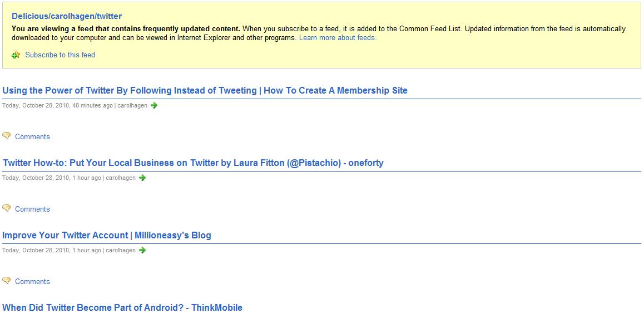Click comment bubble icon under Membership Site post
The image size is (644, 313).
click(x=6, y=136)
